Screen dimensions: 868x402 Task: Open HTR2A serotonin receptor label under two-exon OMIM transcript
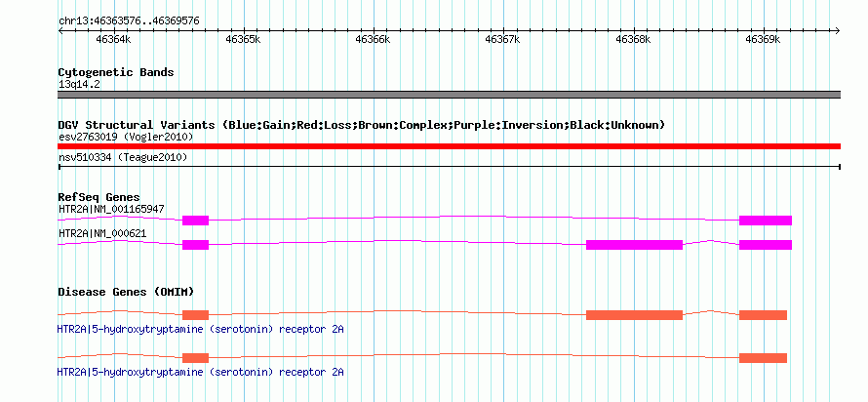coord(200,372)
